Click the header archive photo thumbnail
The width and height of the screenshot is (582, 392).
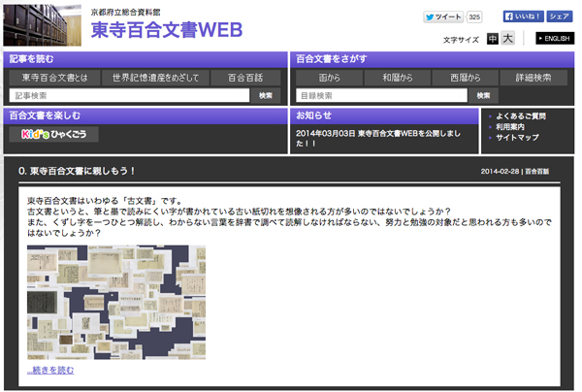[42, 24]
